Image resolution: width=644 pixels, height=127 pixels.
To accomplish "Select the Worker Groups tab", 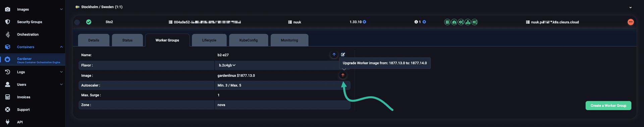I will [167, 40].
